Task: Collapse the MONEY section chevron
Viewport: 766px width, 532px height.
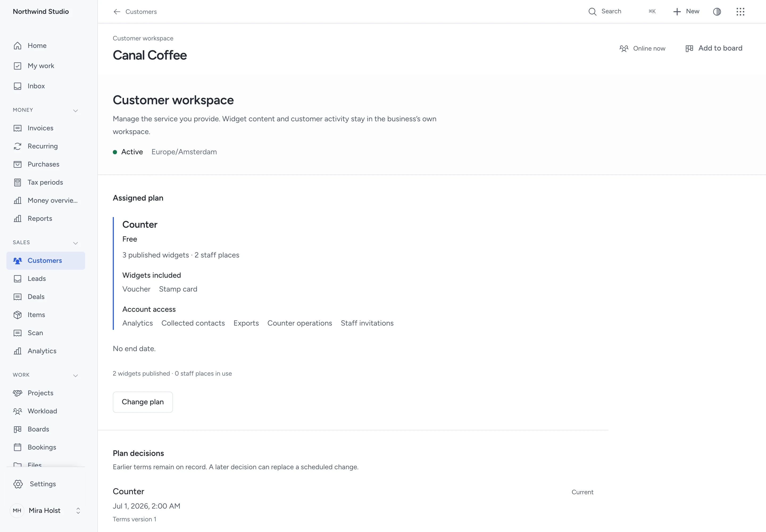Action: 76,110
